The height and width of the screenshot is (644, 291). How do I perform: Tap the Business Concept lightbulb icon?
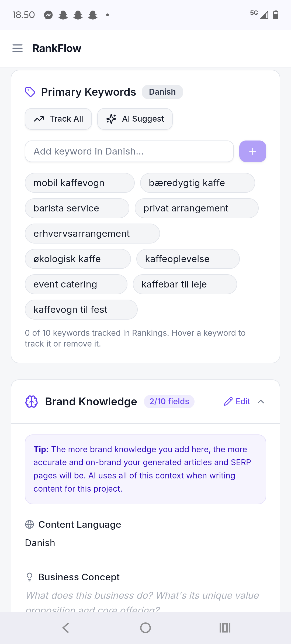pyautogui.click(x=29, y=577)
